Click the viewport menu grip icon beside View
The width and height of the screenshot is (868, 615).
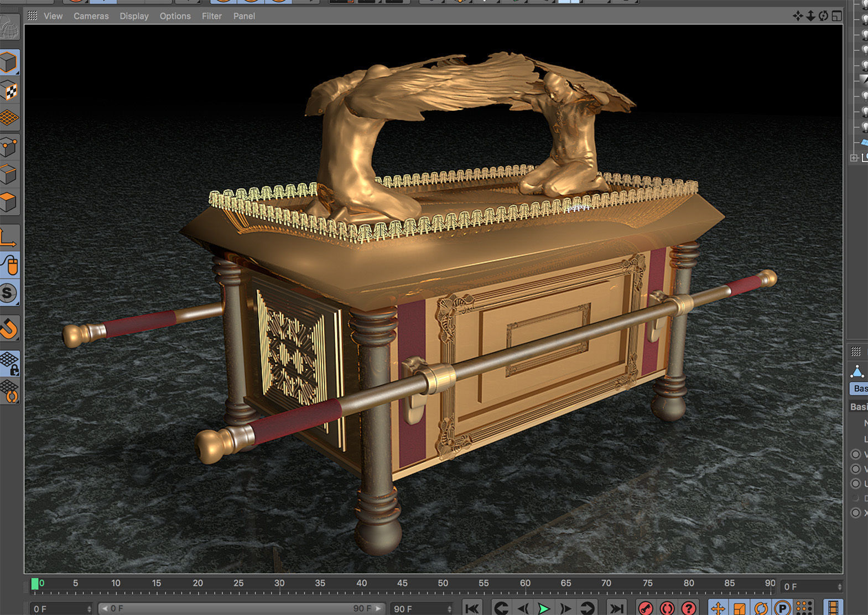[x=33, y=16]
